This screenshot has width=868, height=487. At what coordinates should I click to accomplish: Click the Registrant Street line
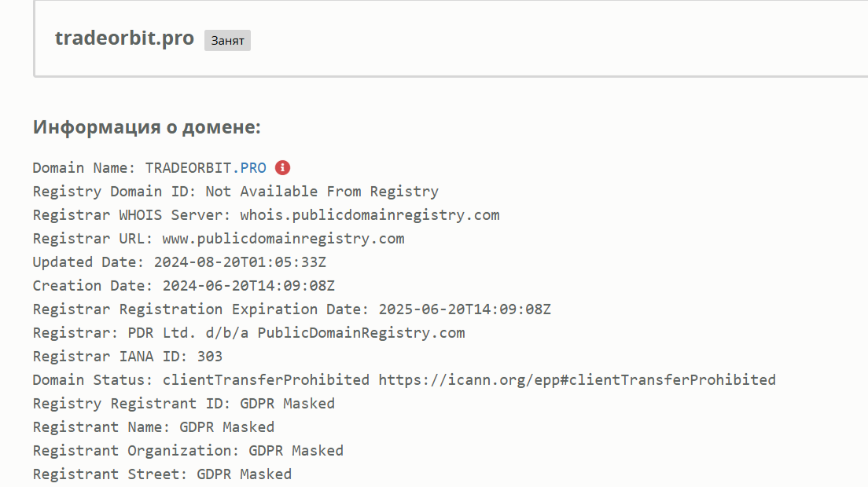162,474
